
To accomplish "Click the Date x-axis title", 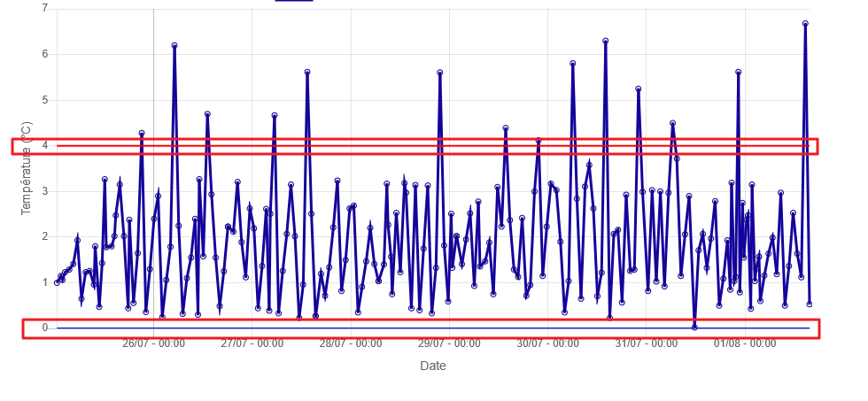I will [x=433, y=366].
